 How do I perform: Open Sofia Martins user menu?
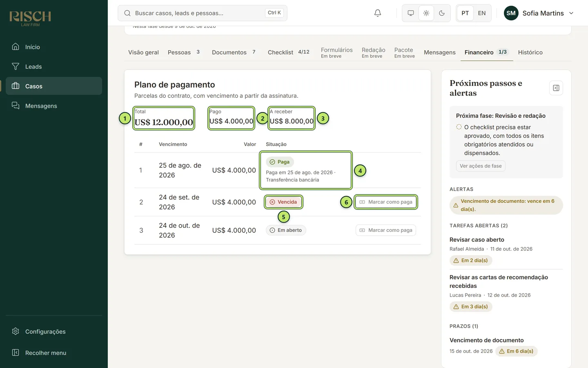tap(539, 13)
